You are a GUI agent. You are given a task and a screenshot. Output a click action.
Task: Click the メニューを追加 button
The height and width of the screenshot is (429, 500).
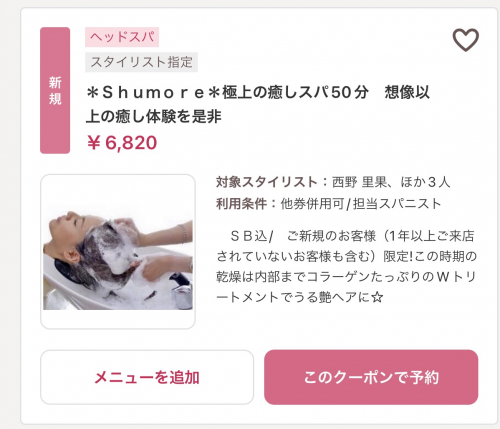pyautogui.click(x=147, y=377)
